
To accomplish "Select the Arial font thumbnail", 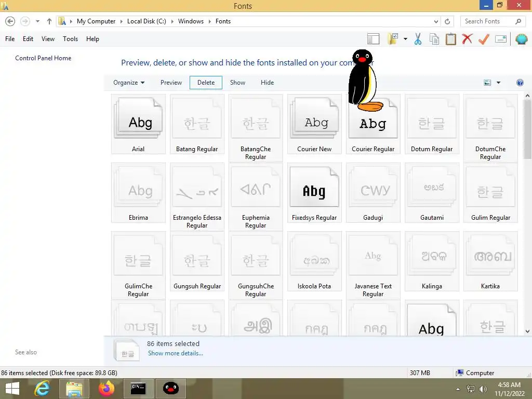I will [x=138, y=124].
